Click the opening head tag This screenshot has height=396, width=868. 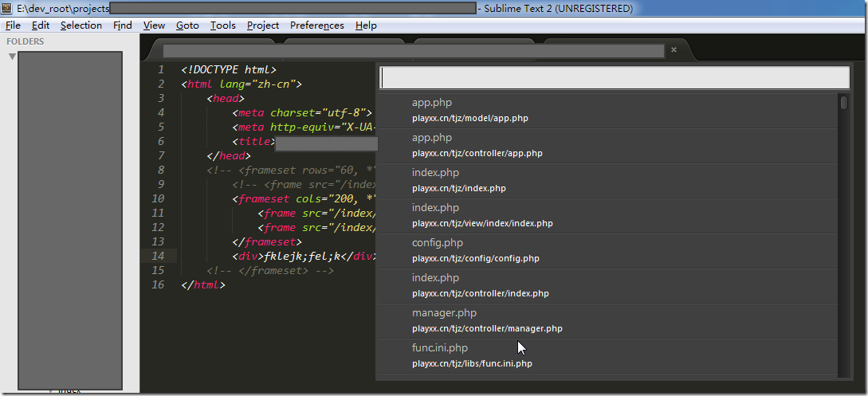pos(226,99)
